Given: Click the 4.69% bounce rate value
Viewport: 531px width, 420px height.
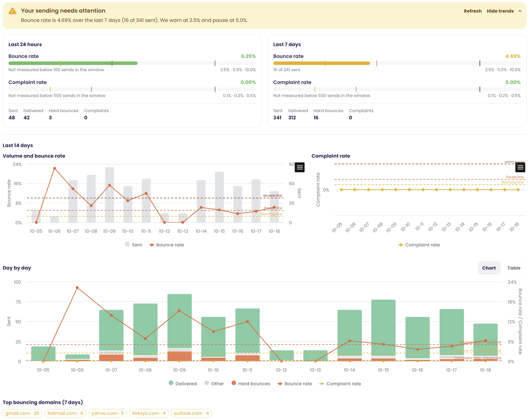Looking at the screenshot, I should coord(513,56).
